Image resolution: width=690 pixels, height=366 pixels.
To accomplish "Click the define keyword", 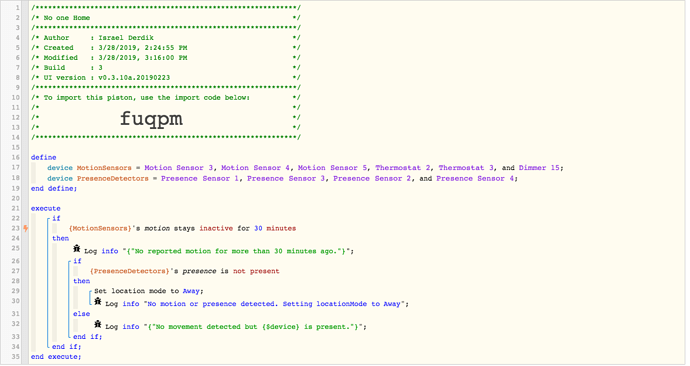I will [x=44, y=157].
